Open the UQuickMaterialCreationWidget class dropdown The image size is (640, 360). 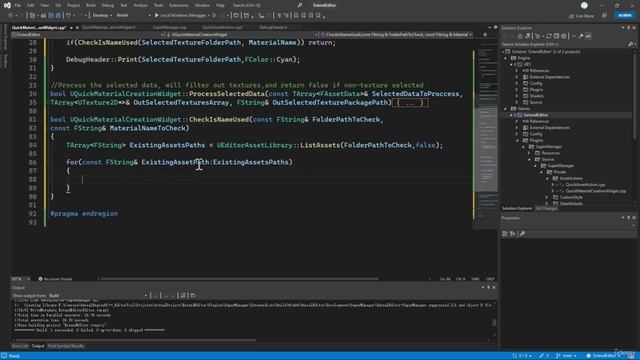pyautogui.click(x=242, y=35)
